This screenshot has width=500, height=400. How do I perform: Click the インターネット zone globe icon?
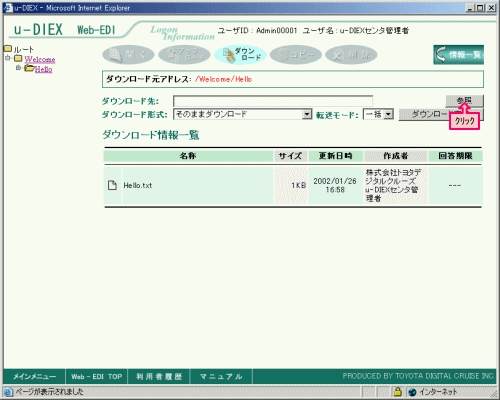point(413,392)
